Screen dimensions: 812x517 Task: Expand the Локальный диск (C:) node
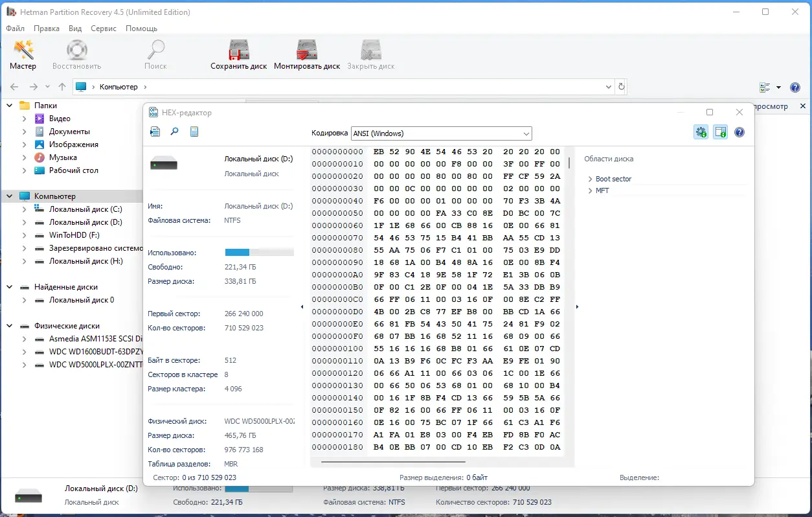point(25,209)
